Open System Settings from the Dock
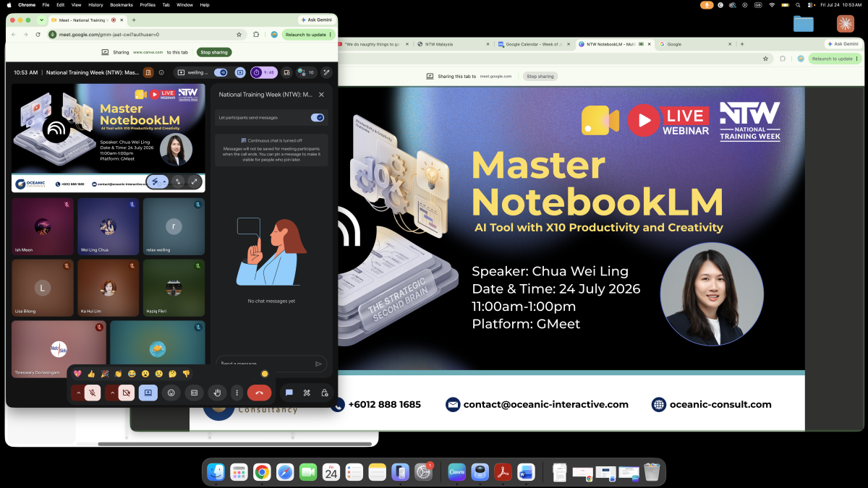 pos(423,472)
